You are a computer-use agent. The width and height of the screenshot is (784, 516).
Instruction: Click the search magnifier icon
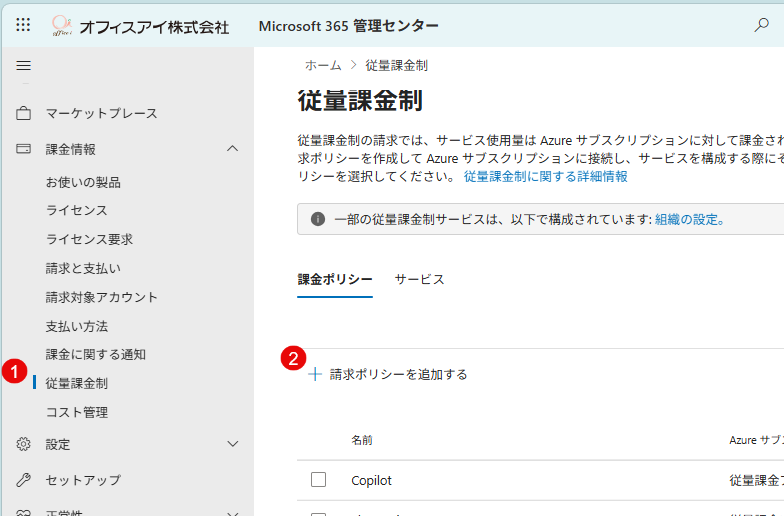[761, 25]
